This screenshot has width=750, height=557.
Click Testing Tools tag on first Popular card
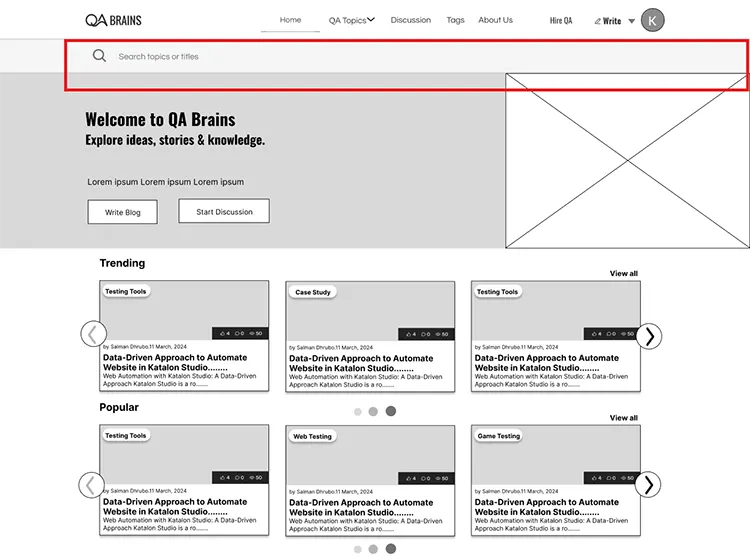[125, 436]
